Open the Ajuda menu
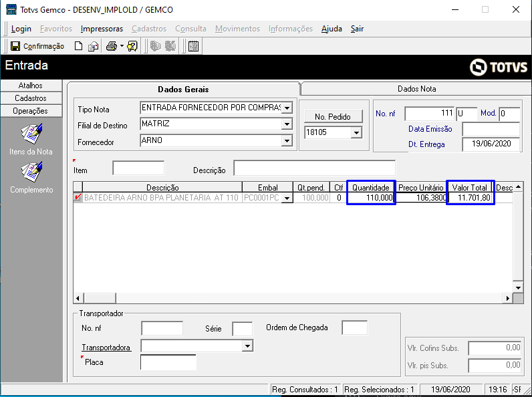The image size is (532, 397). (331, 29)
